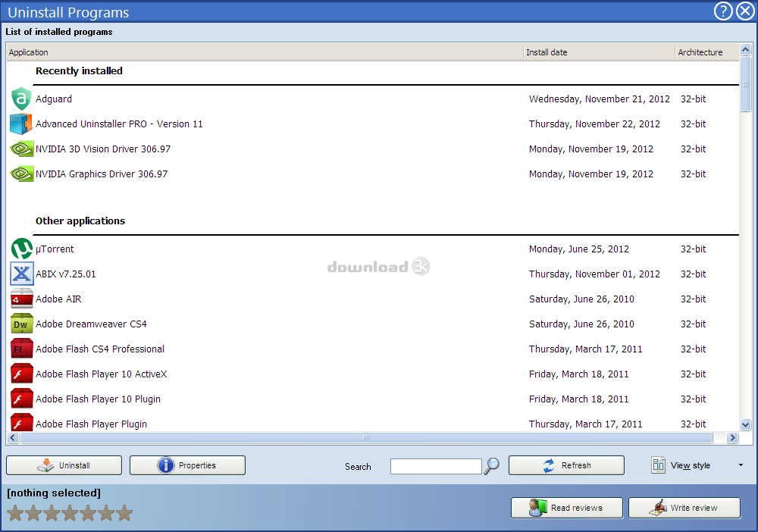Sort by the Install date column header
The image size is (758, 532).
(x=600, y=52)
